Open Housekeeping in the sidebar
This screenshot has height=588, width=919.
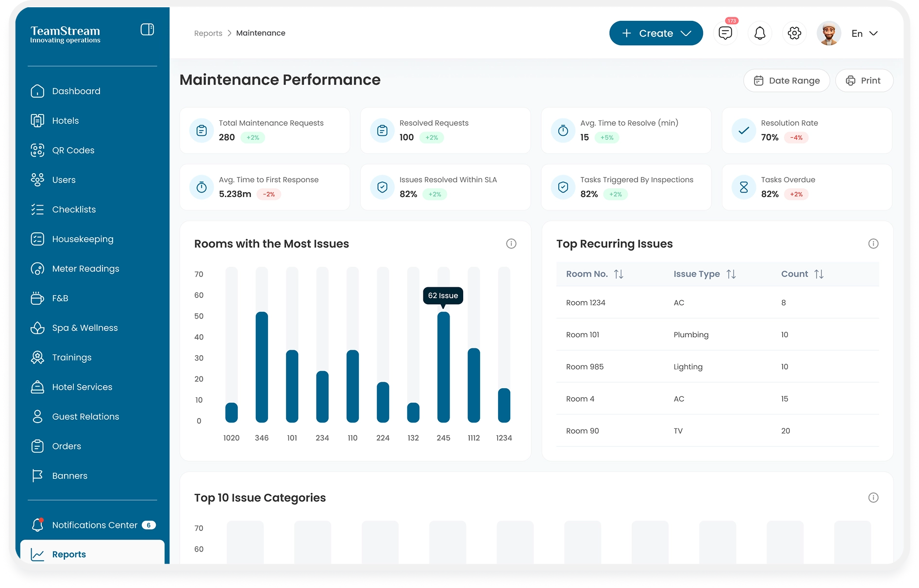click(x=83, y=239)
